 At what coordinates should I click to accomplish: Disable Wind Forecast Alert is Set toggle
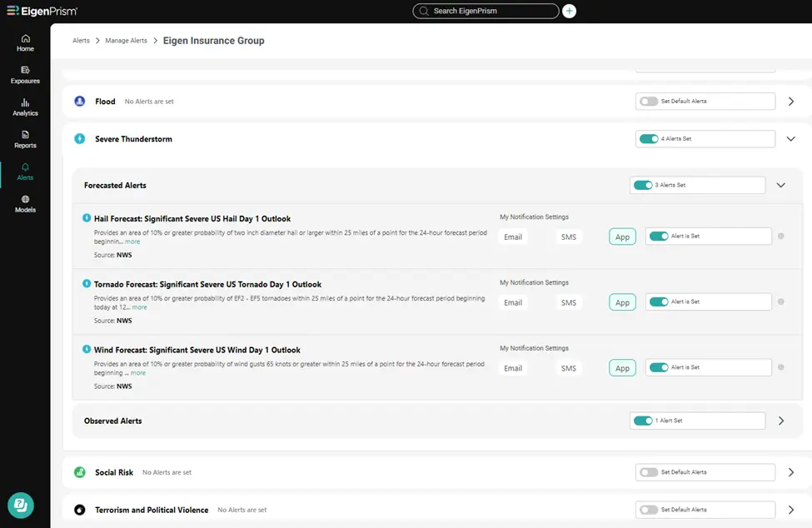coord(659,367)
